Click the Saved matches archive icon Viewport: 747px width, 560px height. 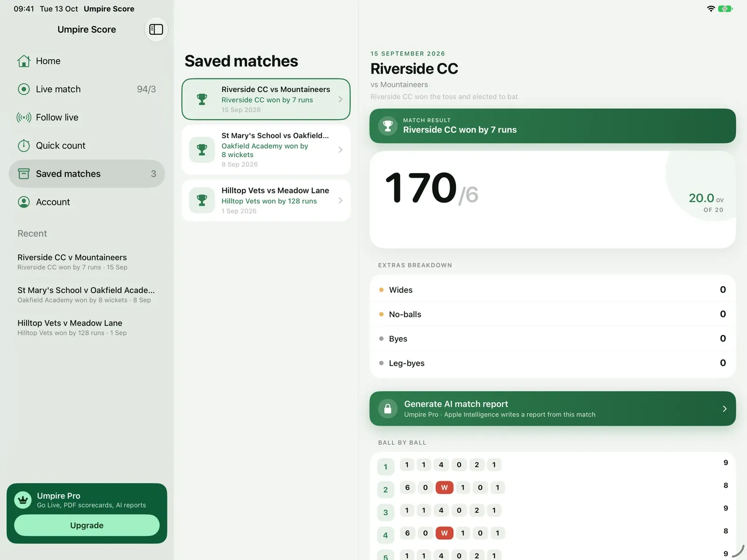[24, 174]
